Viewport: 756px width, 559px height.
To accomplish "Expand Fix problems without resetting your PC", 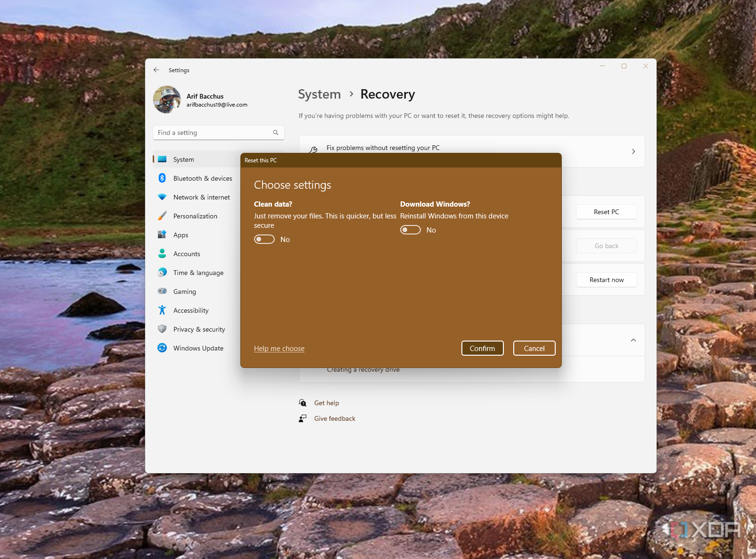I will 633,151.
